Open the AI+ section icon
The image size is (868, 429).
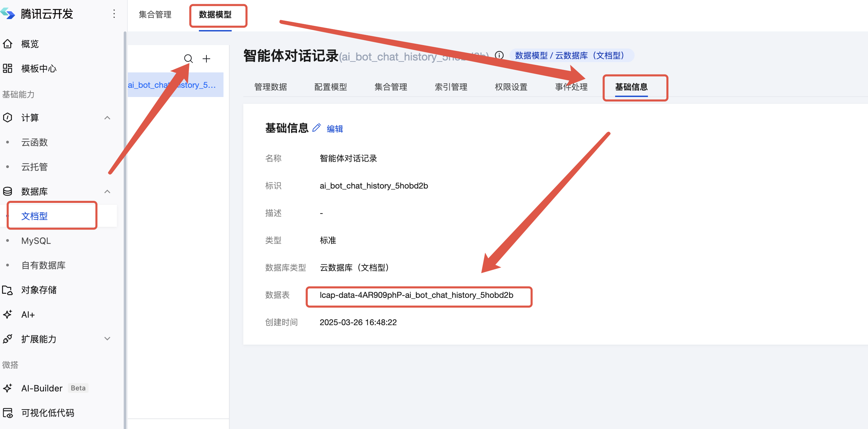coord(8,314)
